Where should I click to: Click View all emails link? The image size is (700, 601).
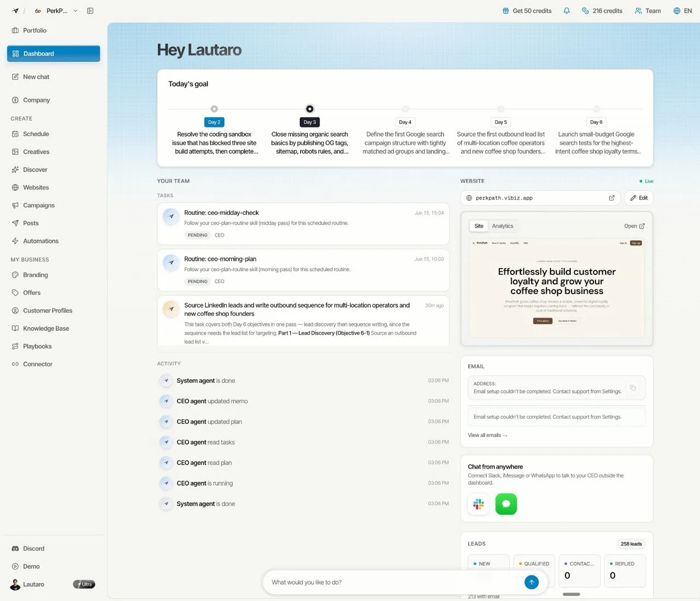coord(487,435)
